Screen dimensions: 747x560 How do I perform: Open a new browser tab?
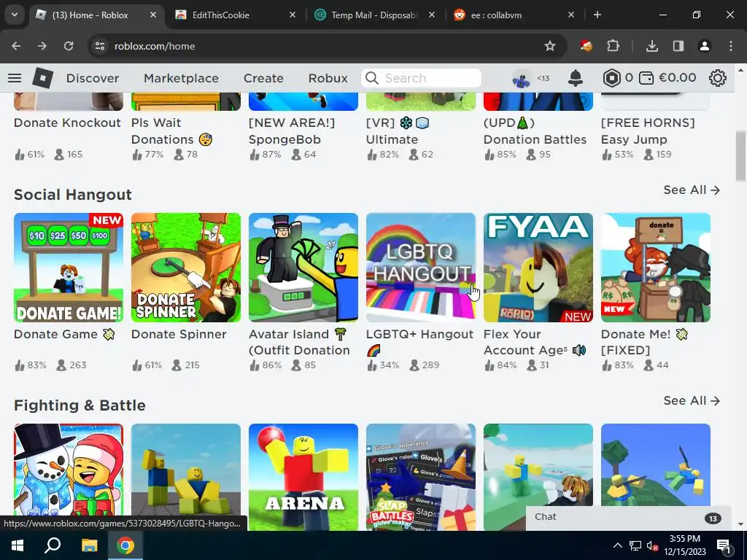(x=597, y=15)
